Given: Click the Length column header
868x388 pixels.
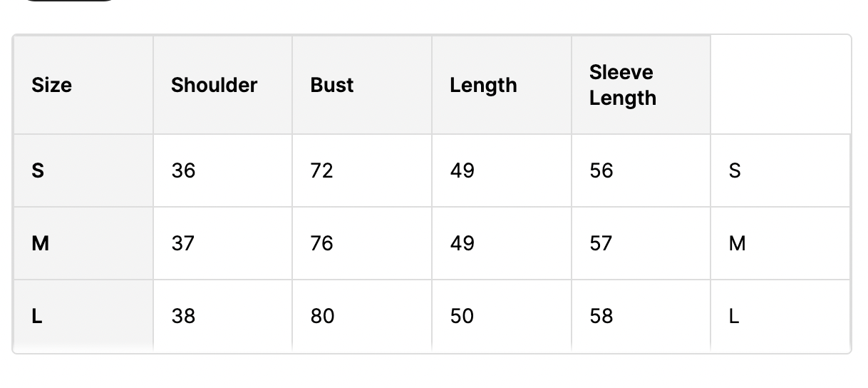Looking at the screenshot, I should point(483,86).
